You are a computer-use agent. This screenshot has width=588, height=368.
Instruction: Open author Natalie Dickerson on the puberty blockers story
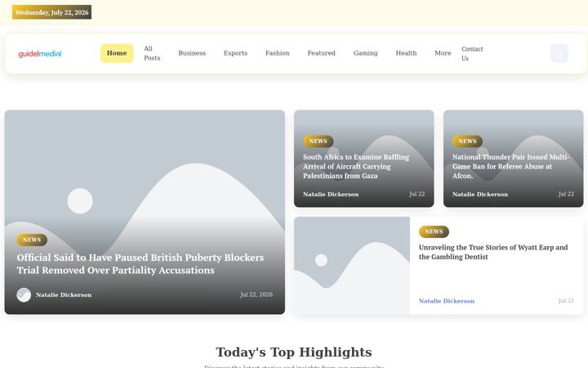click(64, 294)
